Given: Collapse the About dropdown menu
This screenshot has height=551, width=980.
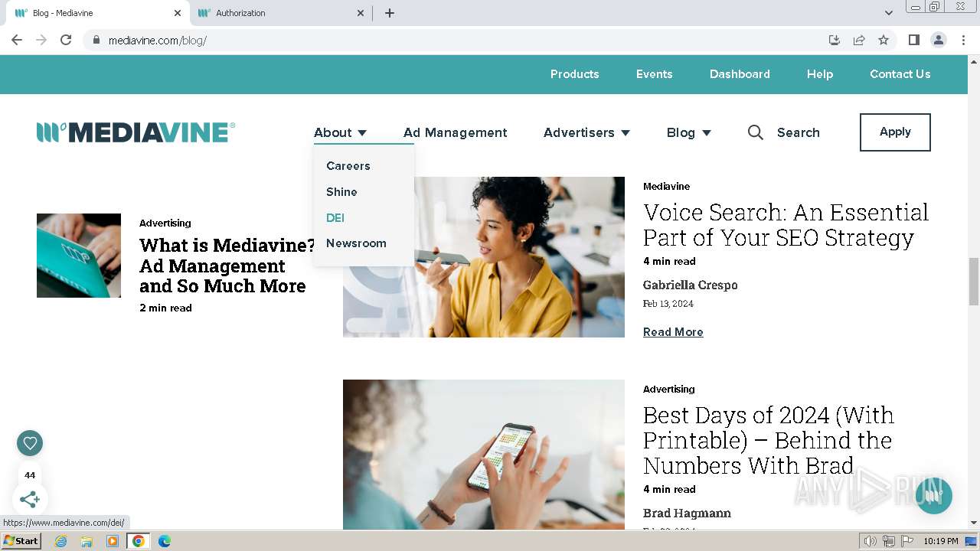Looking at the screenshot, I should coord(341,132).
